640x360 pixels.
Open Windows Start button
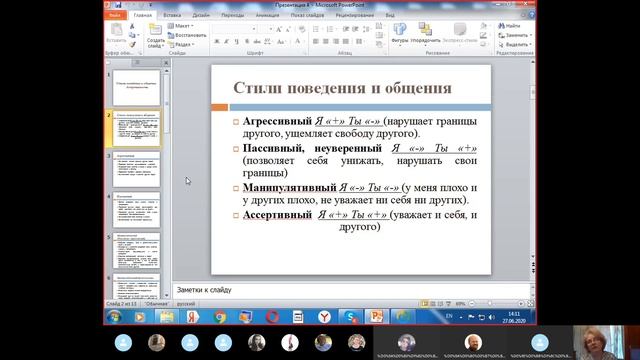point(114,317)
